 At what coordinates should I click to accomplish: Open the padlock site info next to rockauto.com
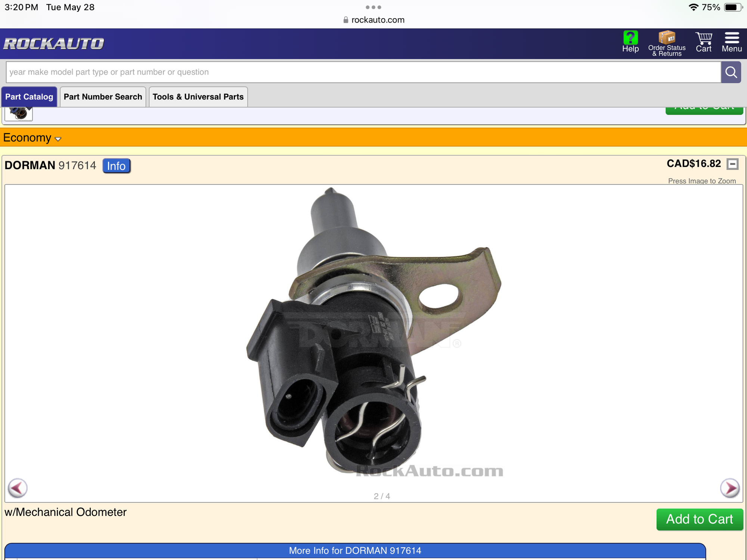coord(345,19)
